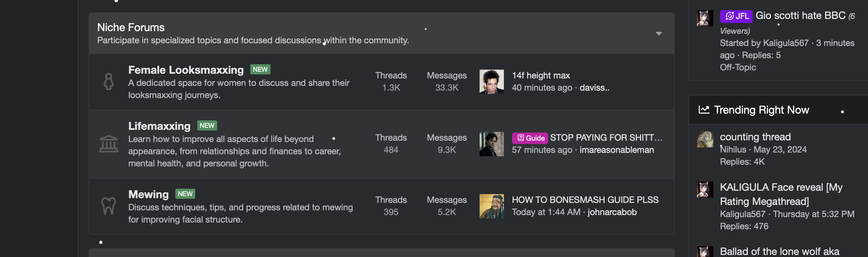Image resolution: width=868 pixels, height=257 pixels.
Task: Click the Female Looksmaxxing forum icon
Action: point(108,81)
